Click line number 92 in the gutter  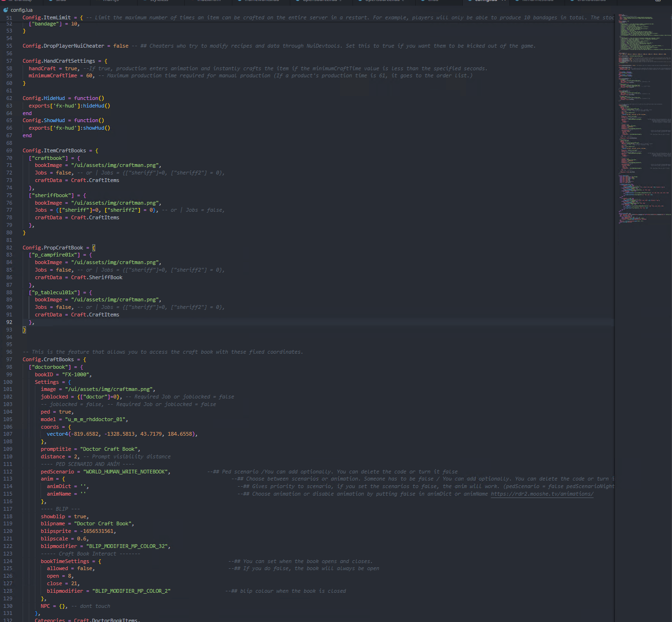click(x=9, y=323)
